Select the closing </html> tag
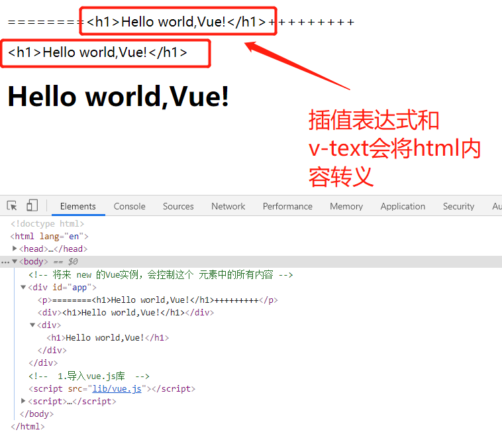The image size is (502, 448). click(x=28, y=427)
